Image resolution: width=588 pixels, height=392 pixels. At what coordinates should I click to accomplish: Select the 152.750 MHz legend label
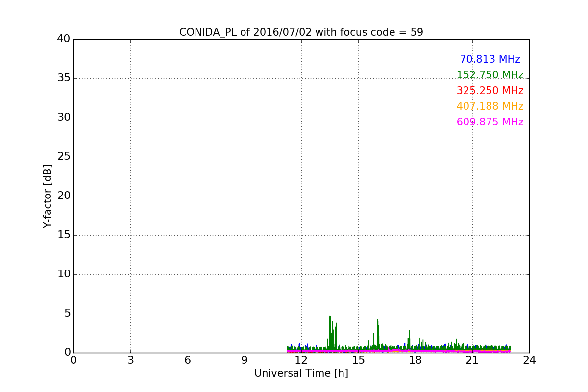click(490, 75)
